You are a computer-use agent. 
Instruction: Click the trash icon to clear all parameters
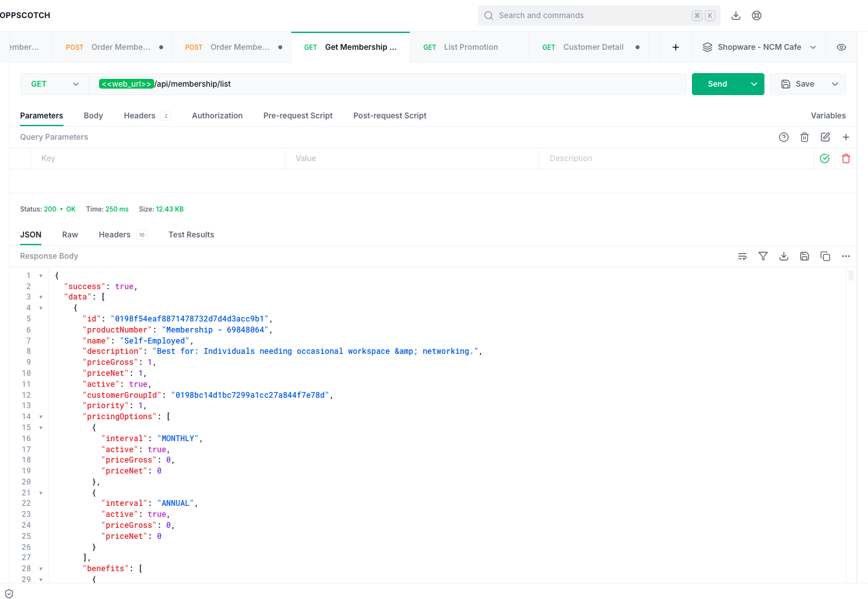[805, 137]
